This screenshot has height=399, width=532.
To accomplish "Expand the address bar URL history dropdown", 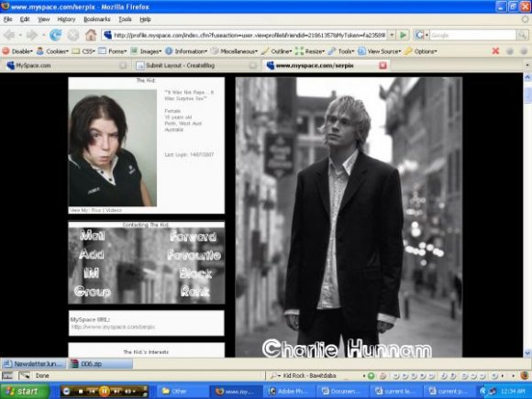I will pyautogui.click(x=392, y=35).
